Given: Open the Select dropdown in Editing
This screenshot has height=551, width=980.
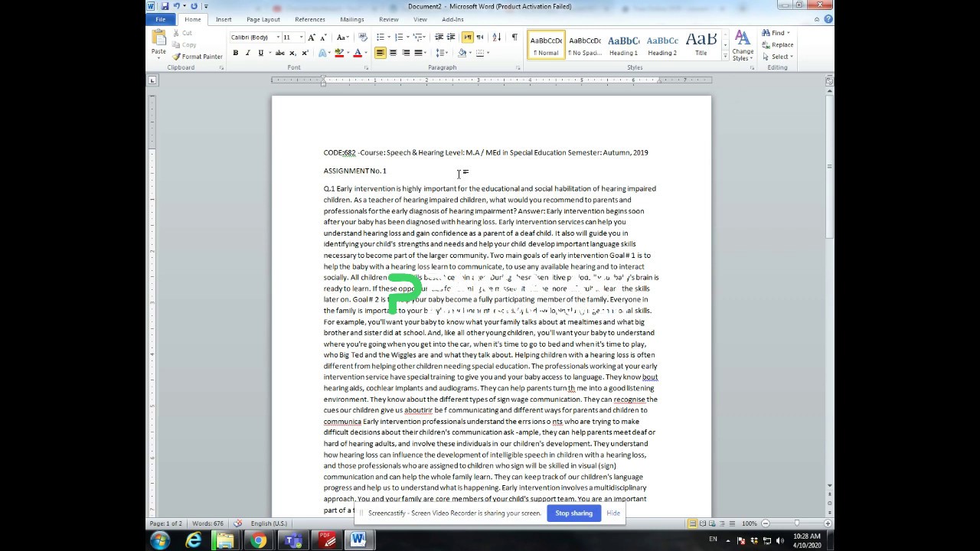Looking at the screenshot, I should (778, 57).
